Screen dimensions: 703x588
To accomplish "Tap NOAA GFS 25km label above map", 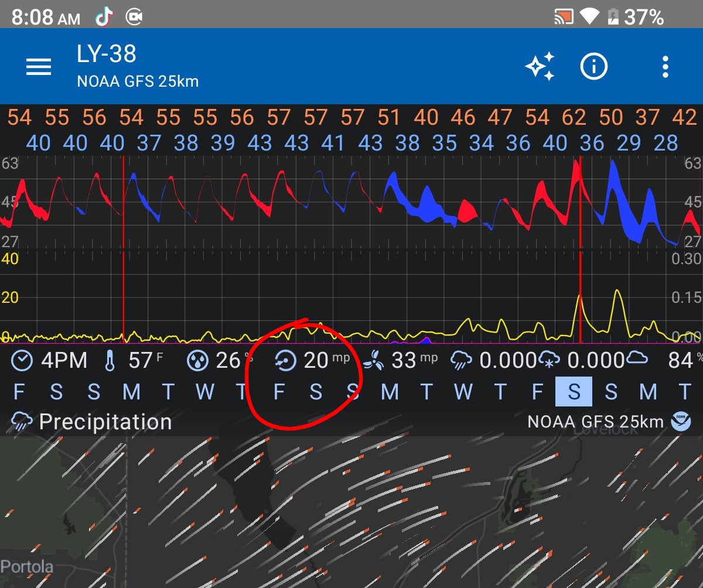I will [x=595, y=422].
